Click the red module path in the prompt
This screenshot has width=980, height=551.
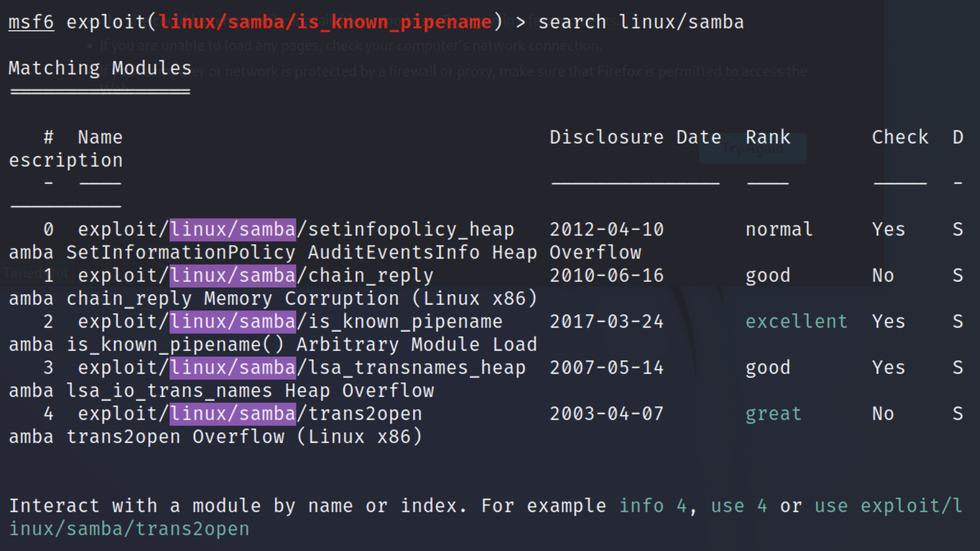click(x=325, y=22)
